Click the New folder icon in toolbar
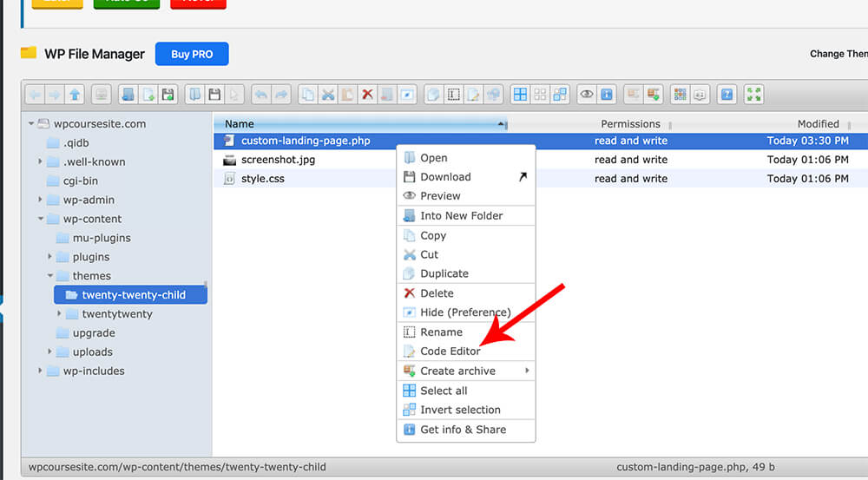The width and height of the screenshot is (868, 480). point(128,95)
